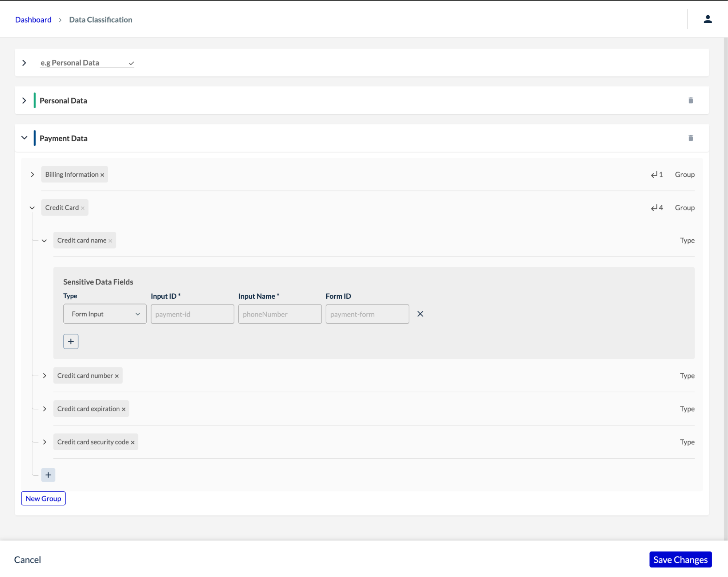
Task: Remove the Credit card expiration tag
Action: pos(123,409)
